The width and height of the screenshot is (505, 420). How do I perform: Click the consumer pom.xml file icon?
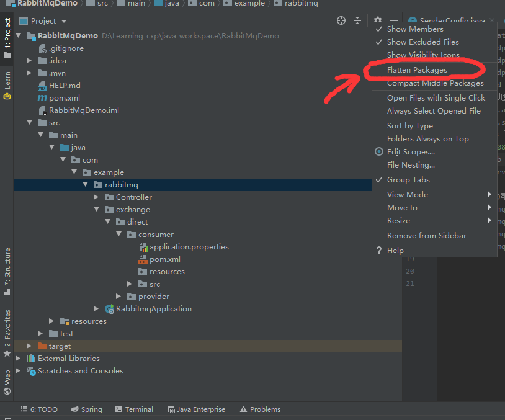point(143,259)
